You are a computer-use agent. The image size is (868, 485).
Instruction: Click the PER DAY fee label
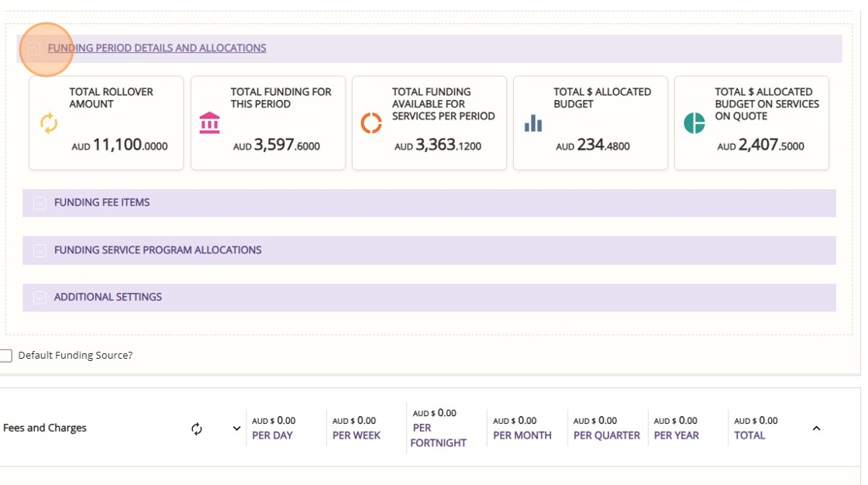coord(272,435)
